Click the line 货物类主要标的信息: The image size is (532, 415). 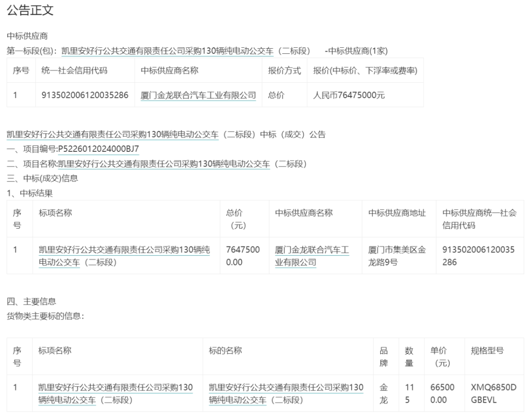click(x=45, y=316)
